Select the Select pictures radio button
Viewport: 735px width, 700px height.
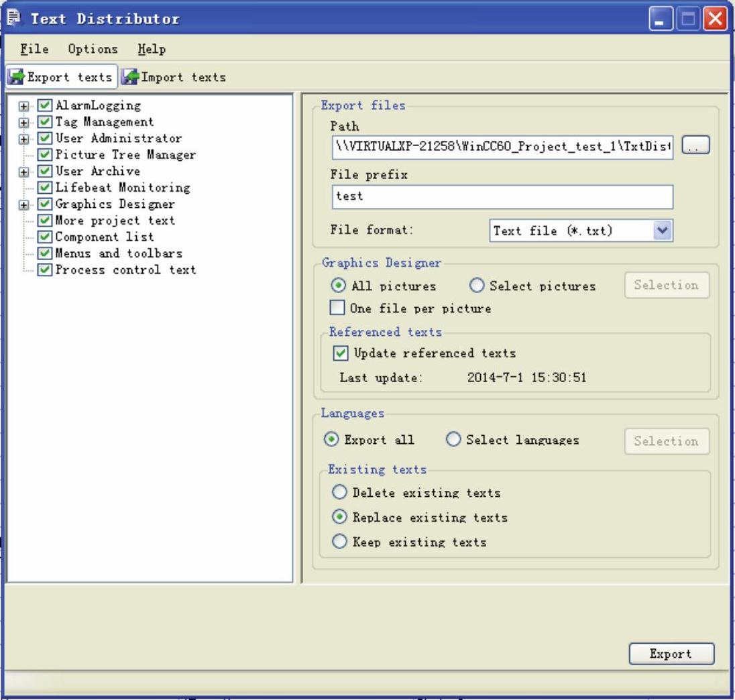476,285
